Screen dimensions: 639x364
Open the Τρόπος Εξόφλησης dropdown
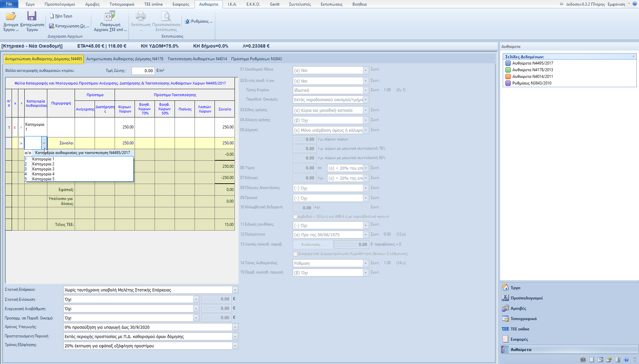click(235, 346)
